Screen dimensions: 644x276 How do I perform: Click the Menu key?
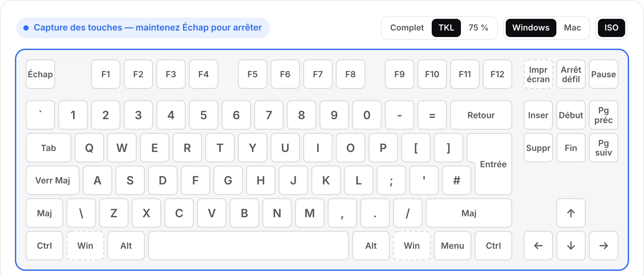click(452, 245)
